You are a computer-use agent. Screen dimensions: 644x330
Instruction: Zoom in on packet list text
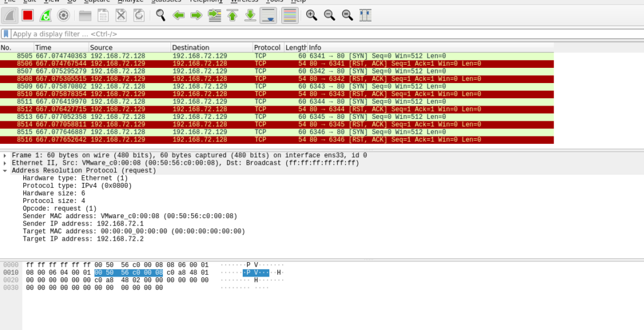coord(311,15)
